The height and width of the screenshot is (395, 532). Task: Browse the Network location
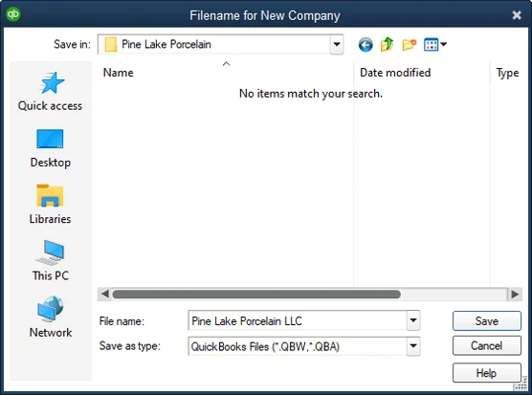[x=50, y=317]
